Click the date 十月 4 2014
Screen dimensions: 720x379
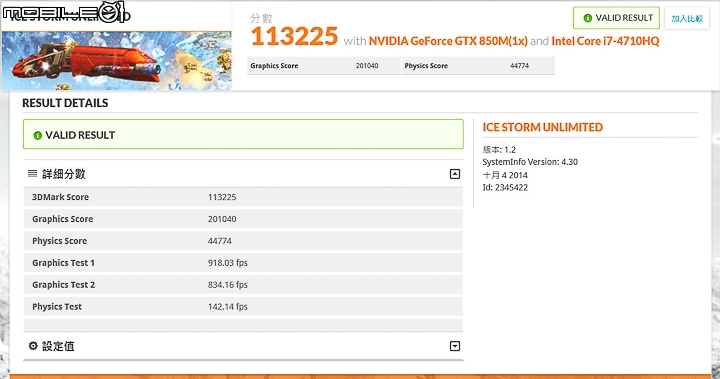tap(505, 175)
